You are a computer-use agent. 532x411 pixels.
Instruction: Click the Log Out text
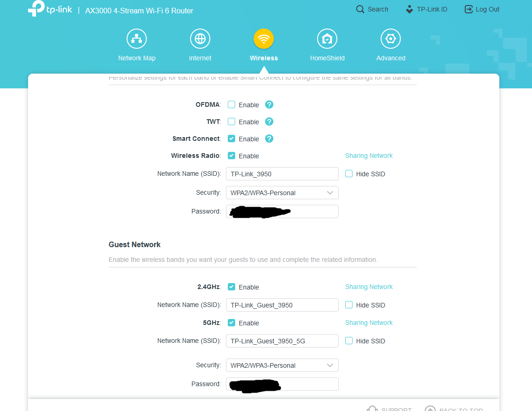click(x=487, y=9)
